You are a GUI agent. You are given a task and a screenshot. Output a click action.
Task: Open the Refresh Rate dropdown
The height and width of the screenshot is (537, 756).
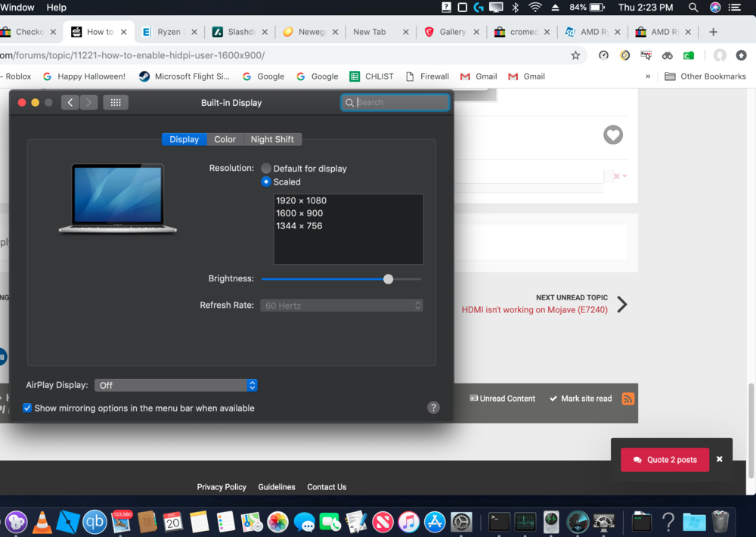coord(342,306)
